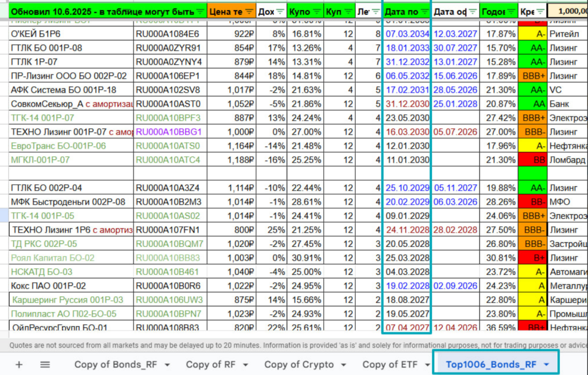The width and height of the screenshot is (588, 375).
Task: Expand menu arrow on 'Copy of Crypto' tab
Action: pyautogui.click(x=344, y=365)
